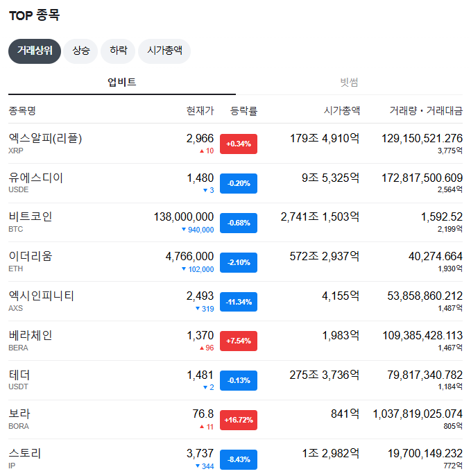471x476 pixels.
Task: Click the AXS price 2,493
Action: pos(200,296)
